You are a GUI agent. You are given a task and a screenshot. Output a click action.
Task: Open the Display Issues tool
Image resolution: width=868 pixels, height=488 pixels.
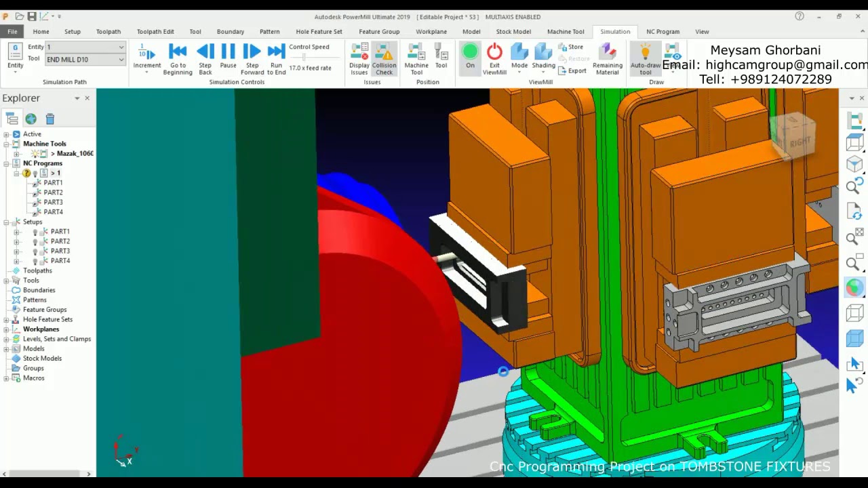(359, 60)
